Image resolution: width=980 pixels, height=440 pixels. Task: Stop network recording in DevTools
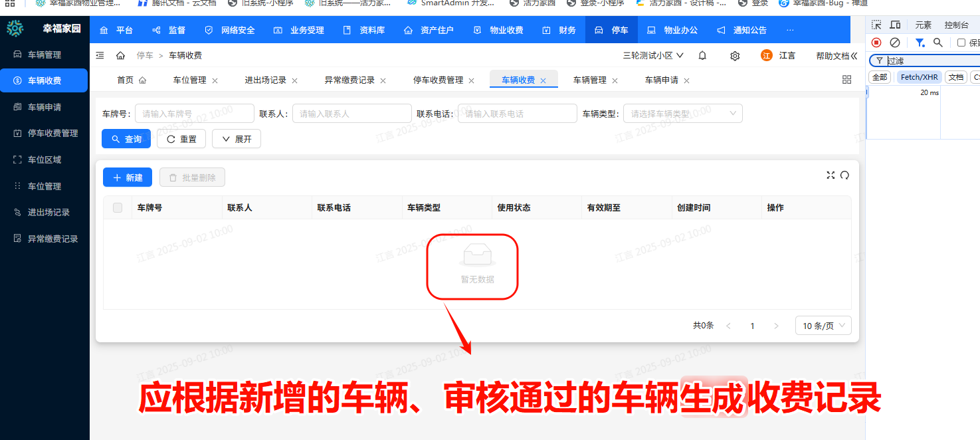[876, 43]
